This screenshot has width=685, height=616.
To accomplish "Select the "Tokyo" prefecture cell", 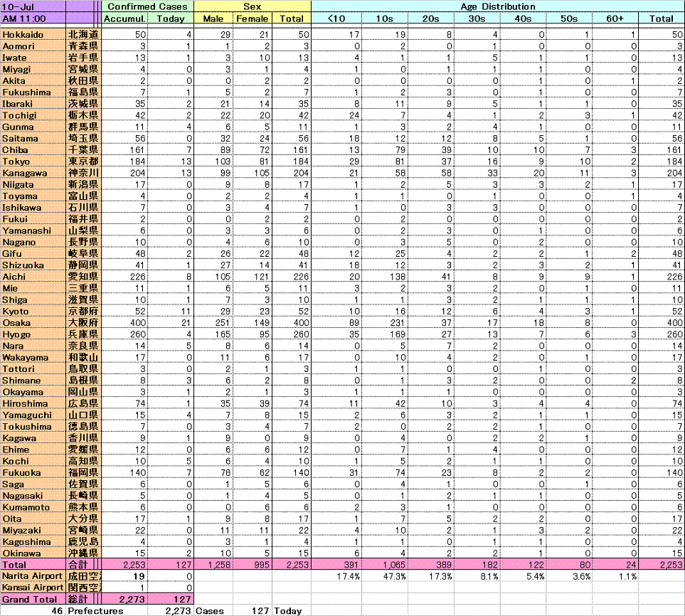I will point(33,161).
